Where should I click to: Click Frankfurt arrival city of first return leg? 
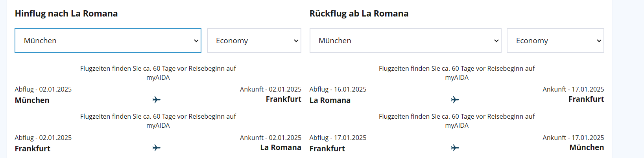[586, 99]
